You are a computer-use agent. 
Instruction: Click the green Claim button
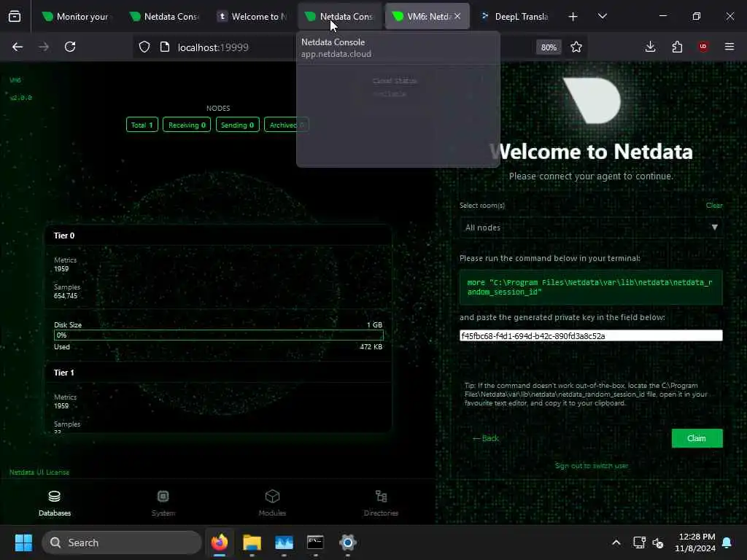(697, 438)
